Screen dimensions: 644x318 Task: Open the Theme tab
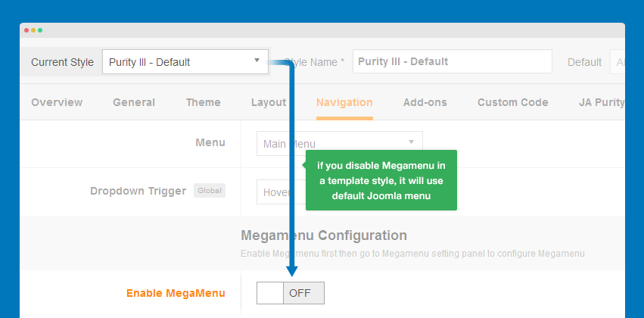[204, 102]
